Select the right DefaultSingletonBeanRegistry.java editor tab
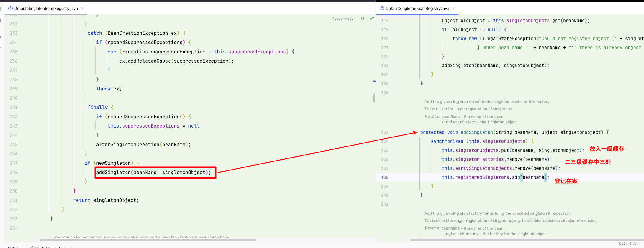This screenshot has height=248, width=644. [x=418, y=8]
